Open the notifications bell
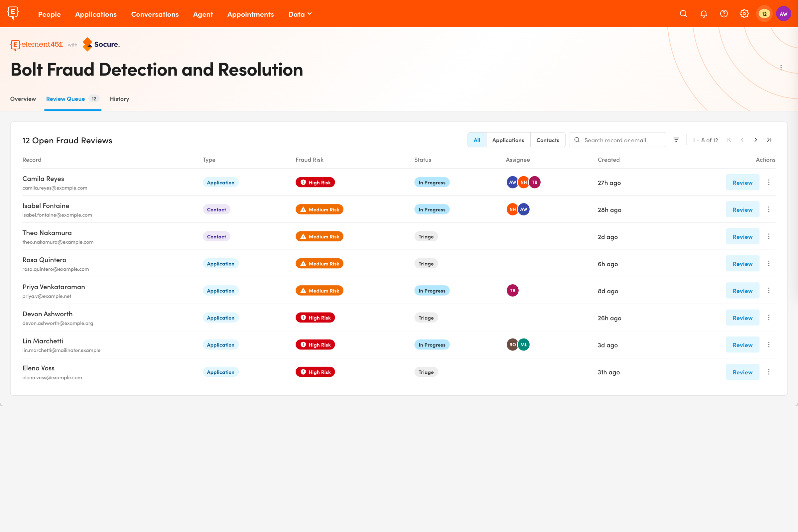This screenshot has height=532, width=798. click(x=704, y=14)
